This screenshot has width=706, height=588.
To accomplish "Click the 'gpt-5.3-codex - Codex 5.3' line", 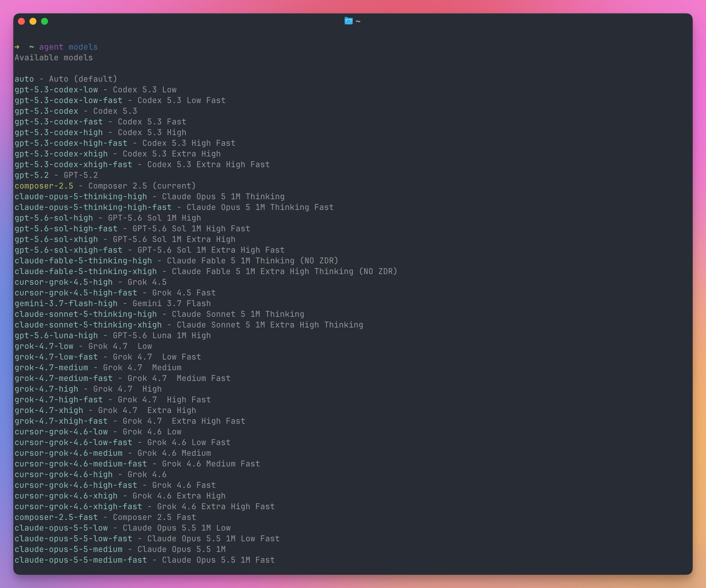I will 76,111.
